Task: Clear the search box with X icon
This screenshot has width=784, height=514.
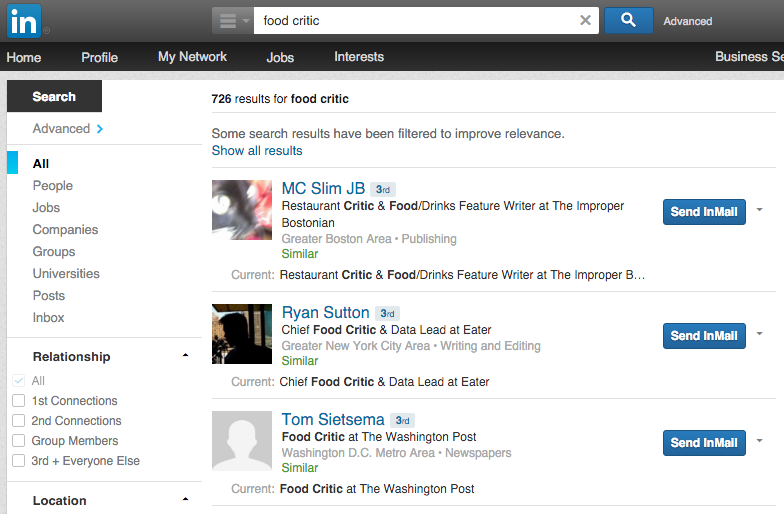Action: (586, 20)
